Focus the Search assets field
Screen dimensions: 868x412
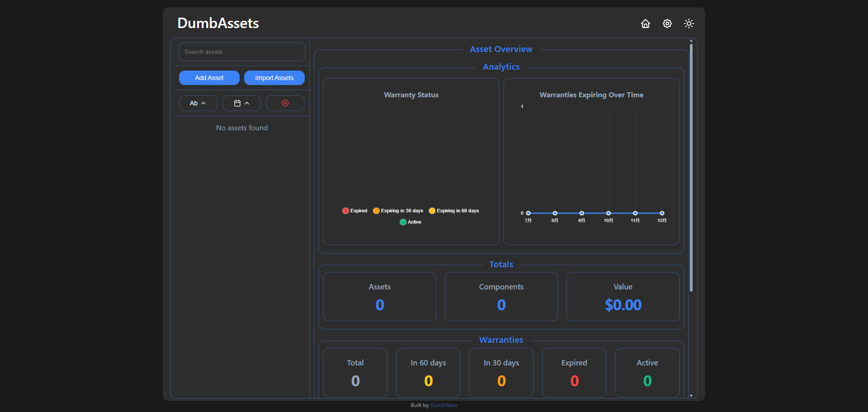coord(242,52)
